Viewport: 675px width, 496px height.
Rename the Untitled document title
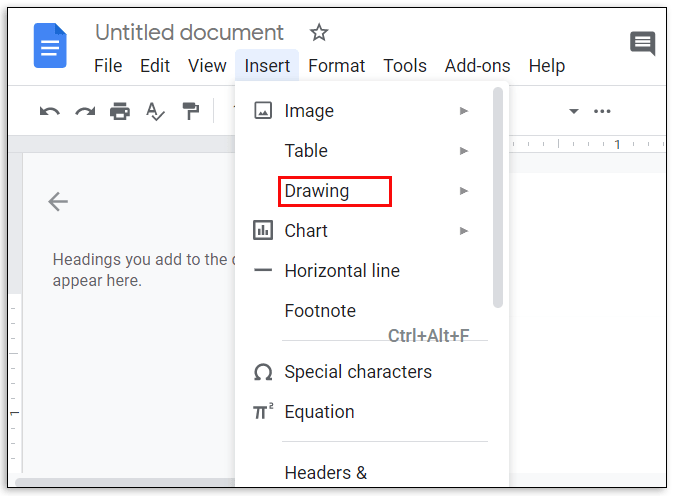point(189,33)
